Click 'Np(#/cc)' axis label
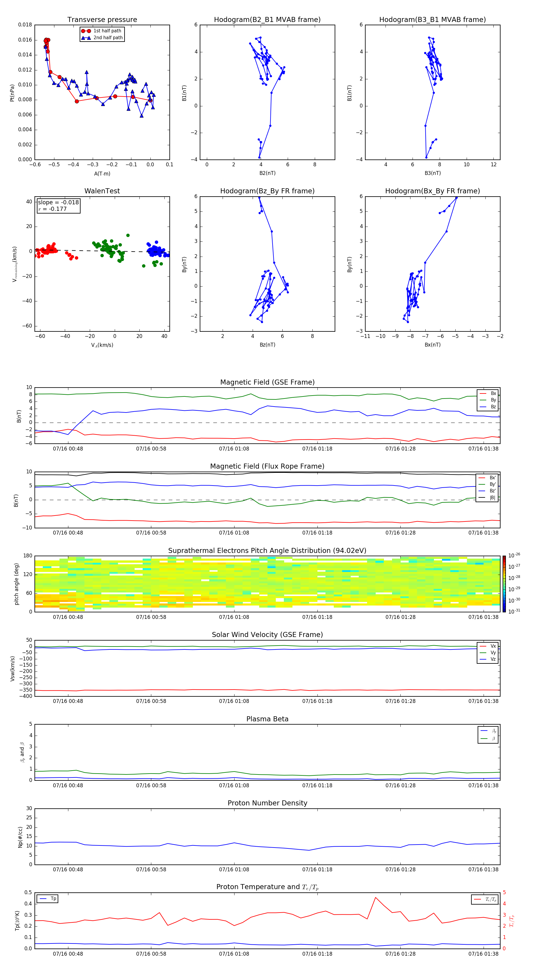The width and height of the screenshot is (535, 980). tap(20, 837)
